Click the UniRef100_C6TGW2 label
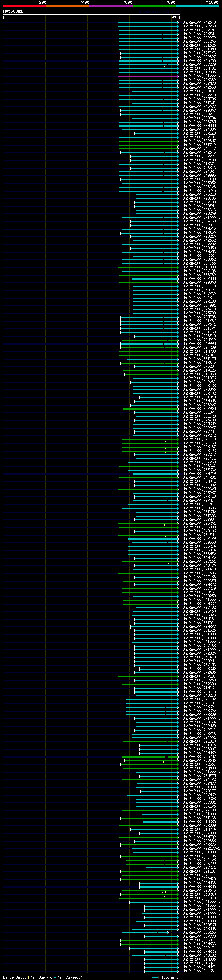 [199, 103]
